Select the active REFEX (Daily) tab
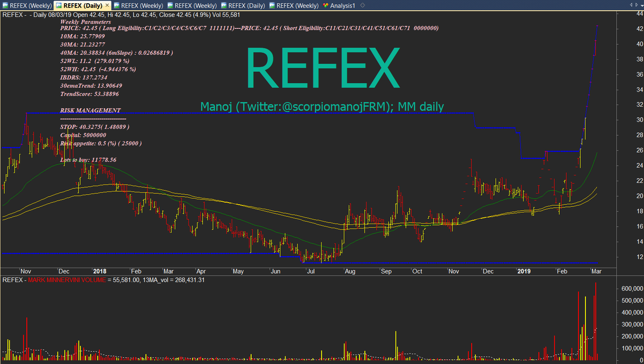This screenshot has width=644, height=364. pos(83,5)
